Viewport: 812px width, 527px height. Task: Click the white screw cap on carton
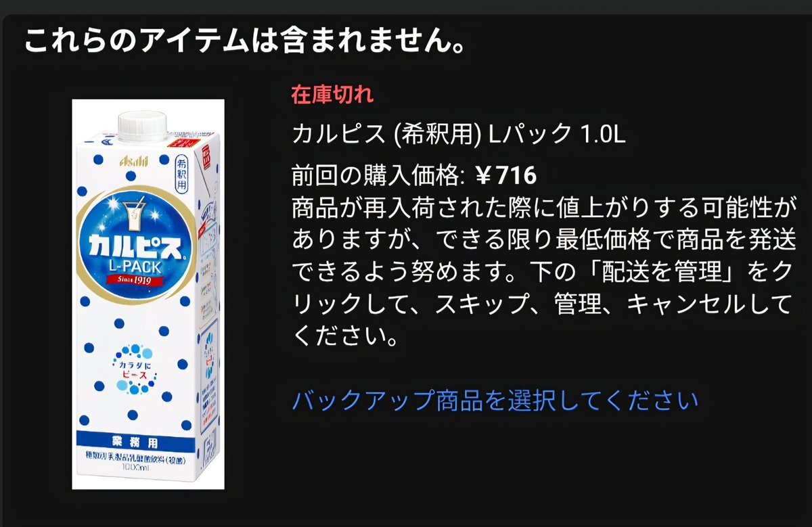[x=143, y=124]
